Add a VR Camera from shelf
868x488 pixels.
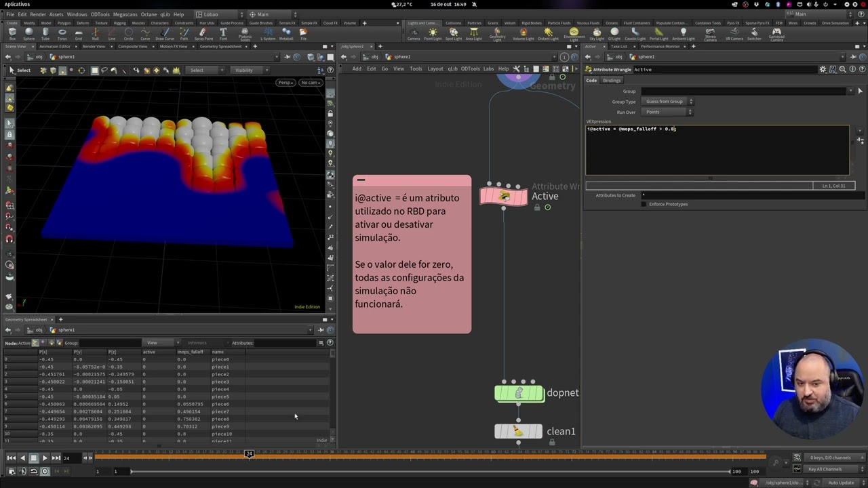(x=734, y=34)
